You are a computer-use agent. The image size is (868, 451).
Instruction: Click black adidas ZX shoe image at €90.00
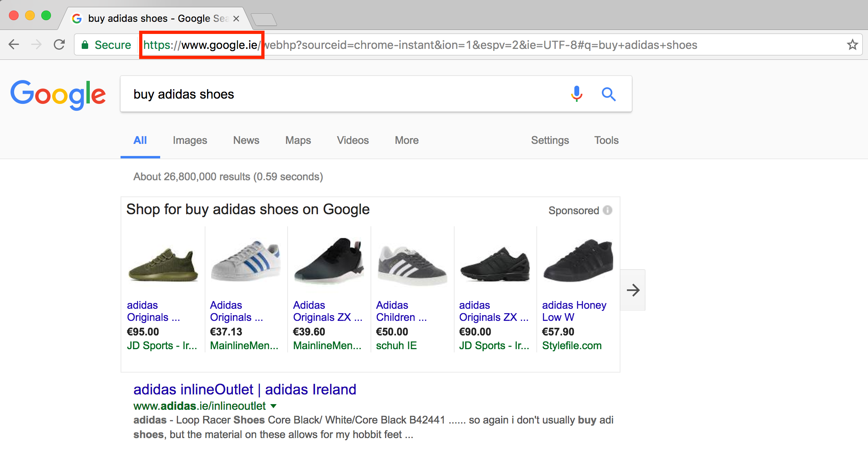tap(495, 263)
